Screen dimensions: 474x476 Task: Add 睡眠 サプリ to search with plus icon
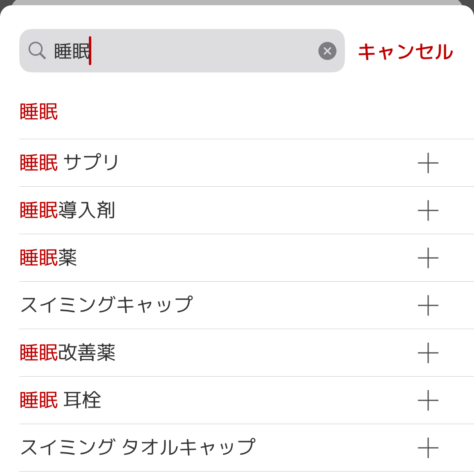[428, 163]
